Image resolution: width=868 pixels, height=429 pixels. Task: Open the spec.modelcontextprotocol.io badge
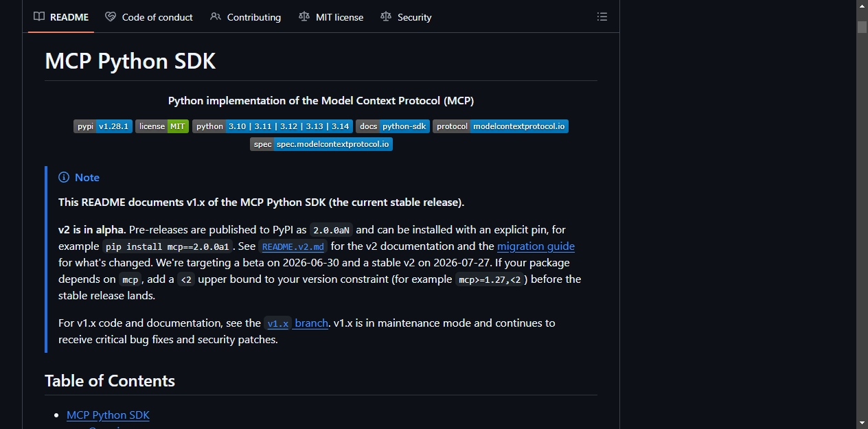click(321, 144)
